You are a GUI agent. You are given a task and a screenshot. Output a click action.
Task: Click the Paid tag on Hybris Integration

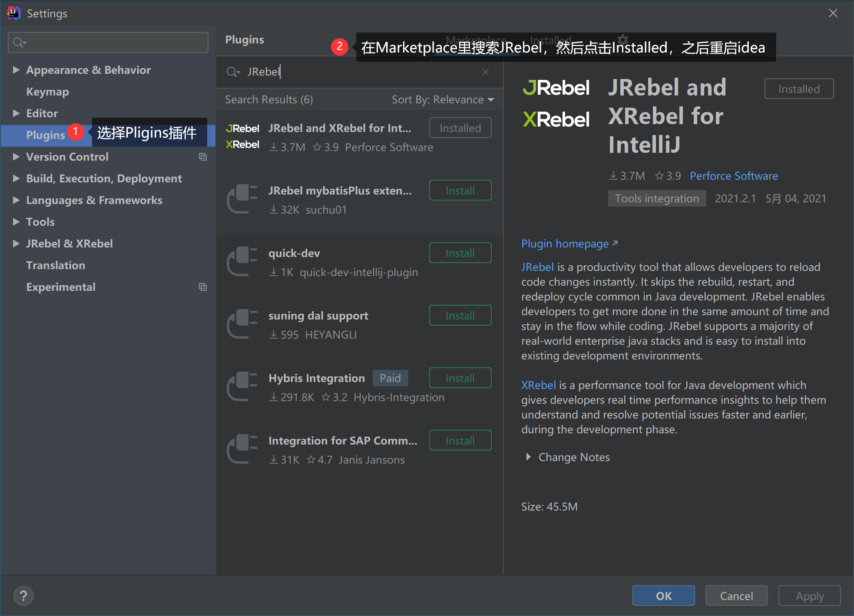click(x=390, y=378)
